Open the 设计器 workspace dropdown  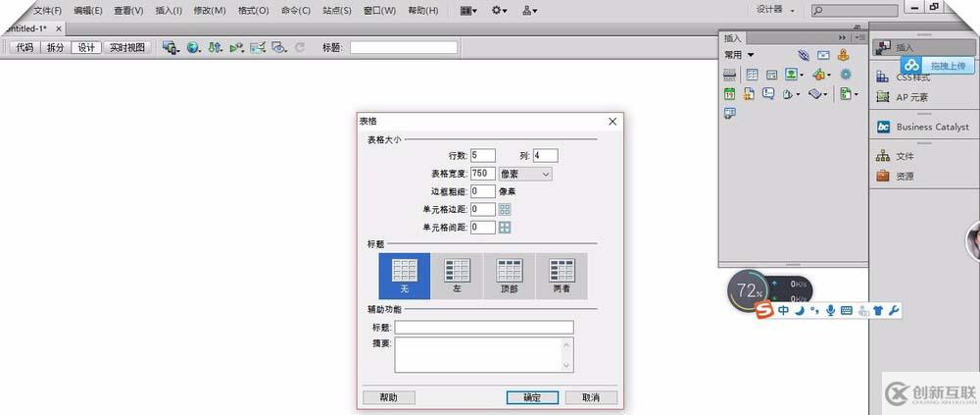tap(775, 10)
